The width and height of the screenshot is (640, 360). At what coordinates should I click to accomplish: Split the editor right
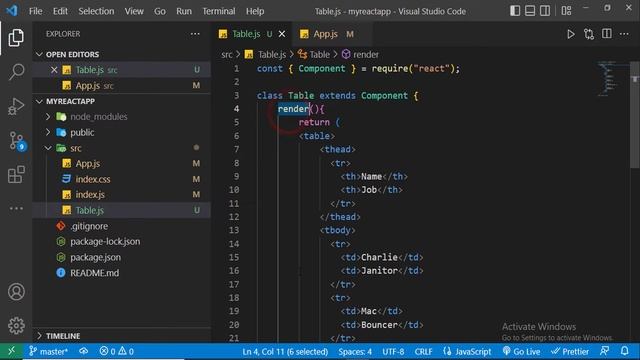607,34
